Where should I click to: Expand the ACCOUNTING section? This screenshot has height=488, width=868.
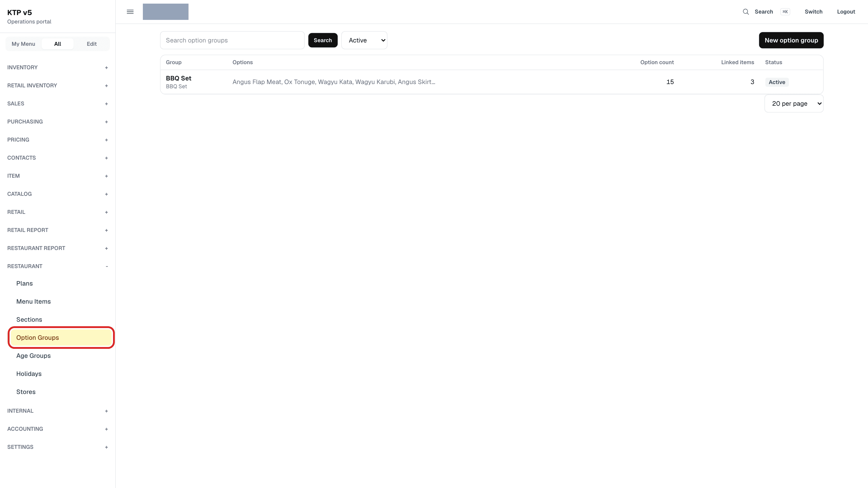point(58,429)
